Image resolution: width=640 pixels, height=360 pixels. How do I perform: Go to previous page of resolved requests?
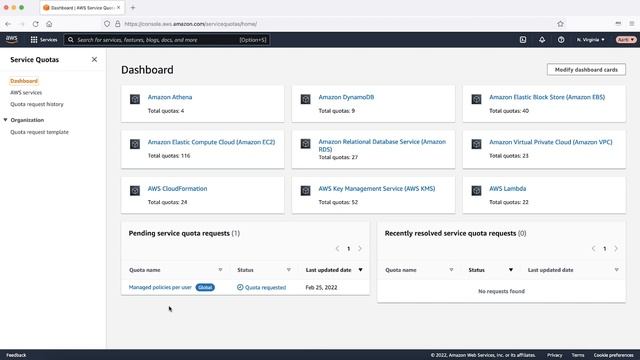[593, 249]
